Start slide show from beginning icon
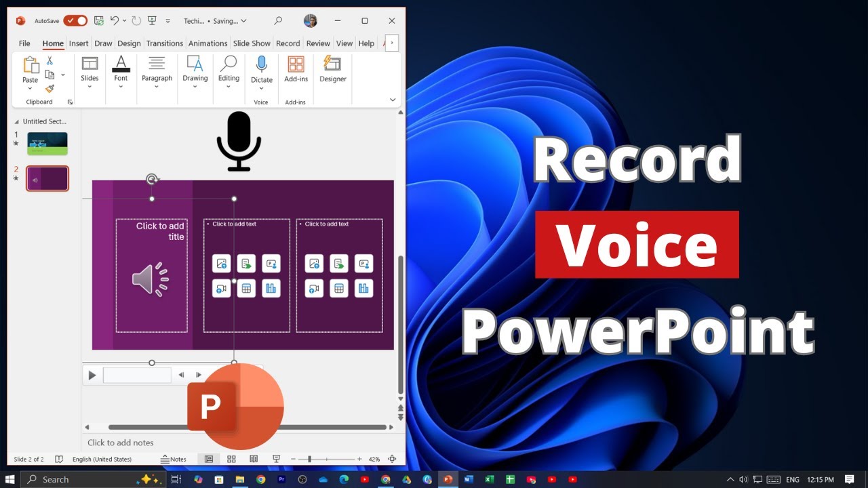This screenshot has height=488, width=868. [x=151, y=21]
